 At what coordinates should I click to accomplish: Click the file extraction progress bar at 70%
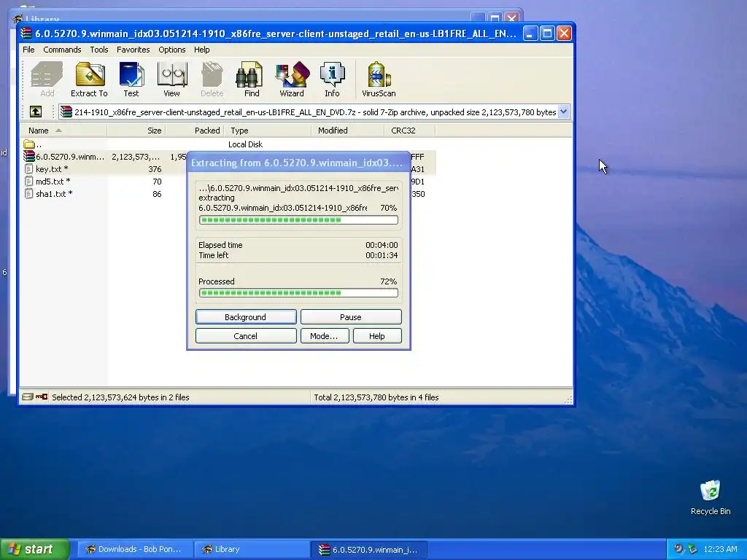pos(298,220)
